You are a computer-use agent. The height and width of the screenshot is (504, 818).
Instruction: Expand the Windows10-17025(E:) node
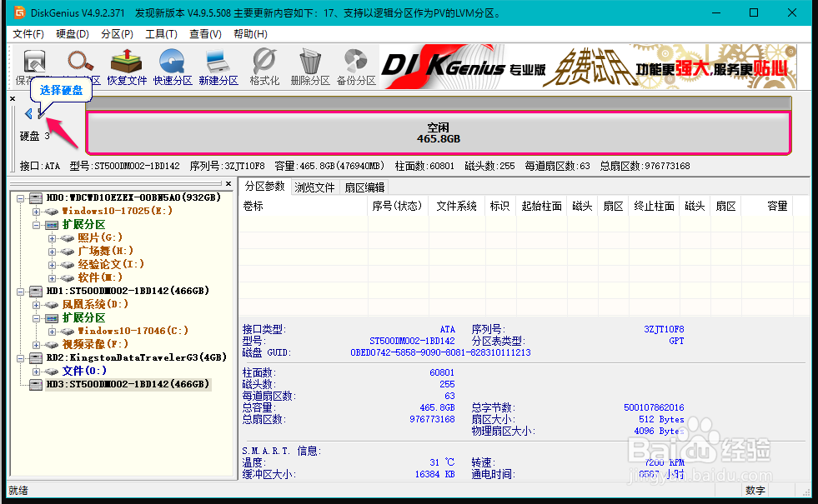(x=36, y=212)
